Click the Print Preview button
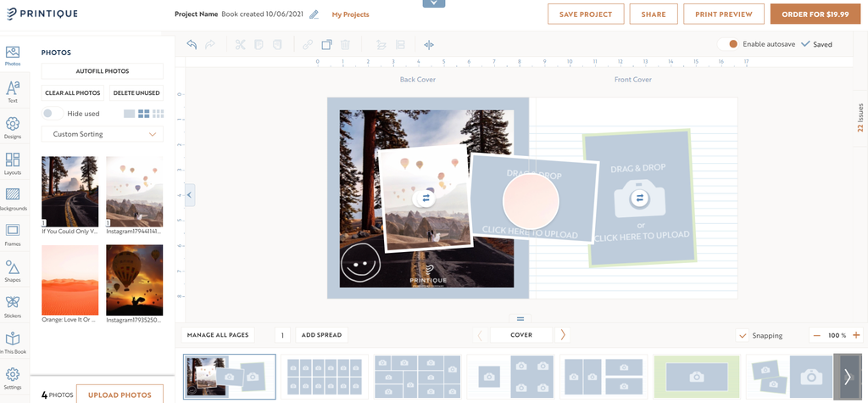 click(723, 14)
